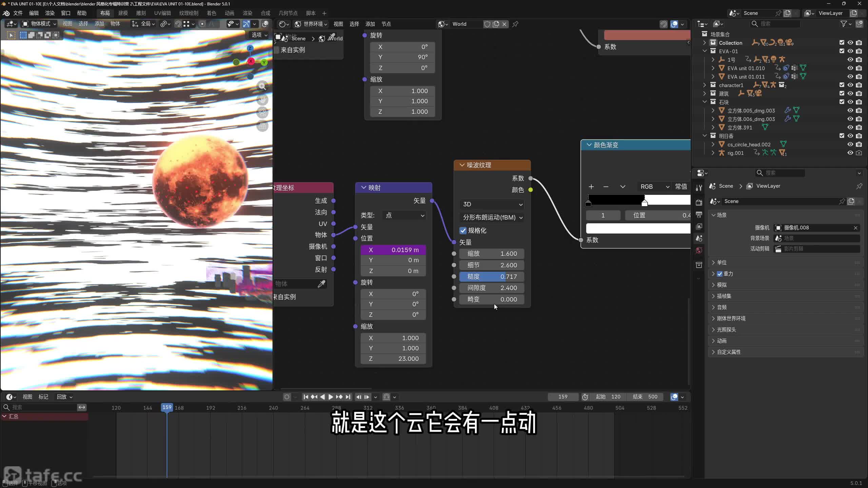Click the 糙度 slider in noise node
868x488 pixels.
pyautogui.click(x=492, y=277)
